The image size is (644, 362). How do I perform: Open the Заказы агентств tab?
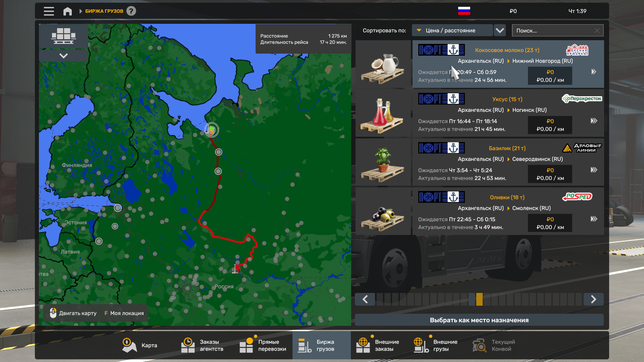[x=202, y=345]
